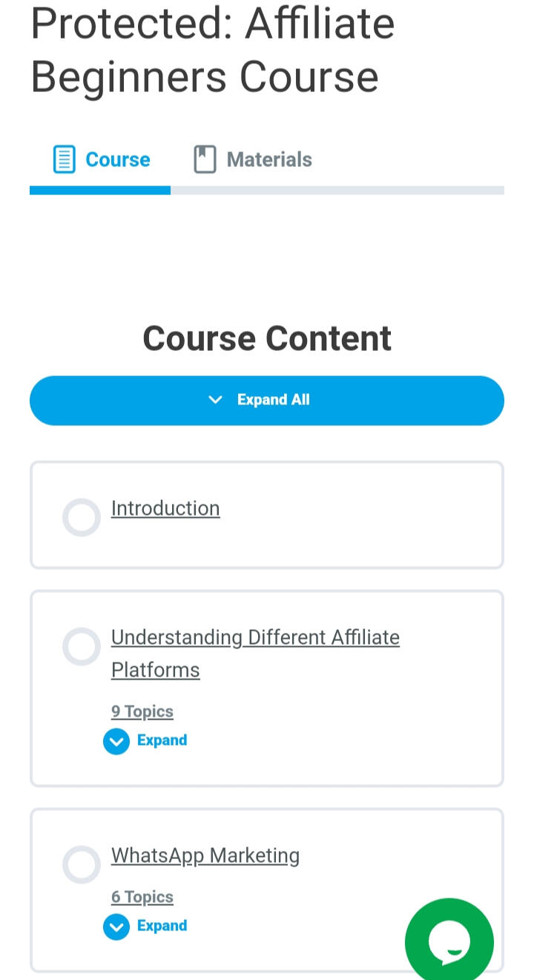
Task: Toggle the WhatsApp Marketing progress circle
Action: tap(82, 864)
